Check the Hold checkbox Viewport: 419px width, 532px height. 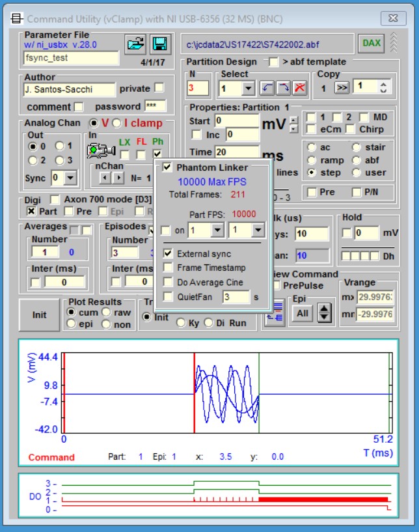346,232
